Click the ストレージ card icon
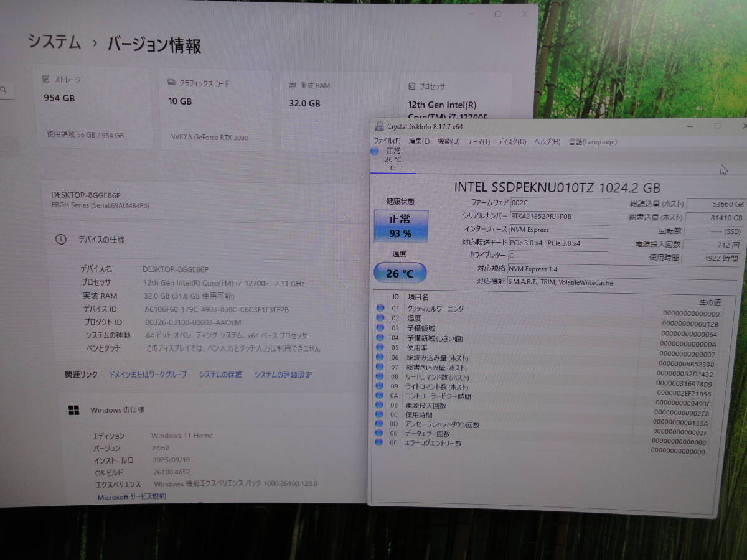This screenshot has width=747, height=560. click(x=45, y=79)
